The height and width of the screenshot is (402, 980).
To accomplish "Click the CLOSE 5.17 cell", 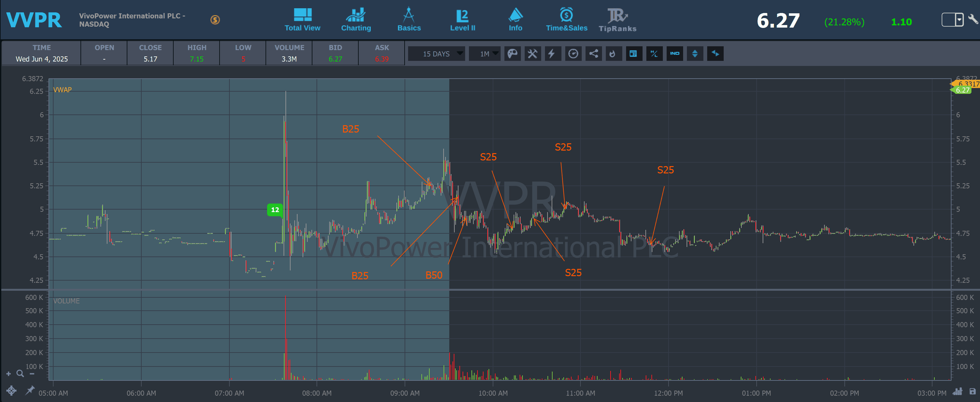I will [150, 53].
